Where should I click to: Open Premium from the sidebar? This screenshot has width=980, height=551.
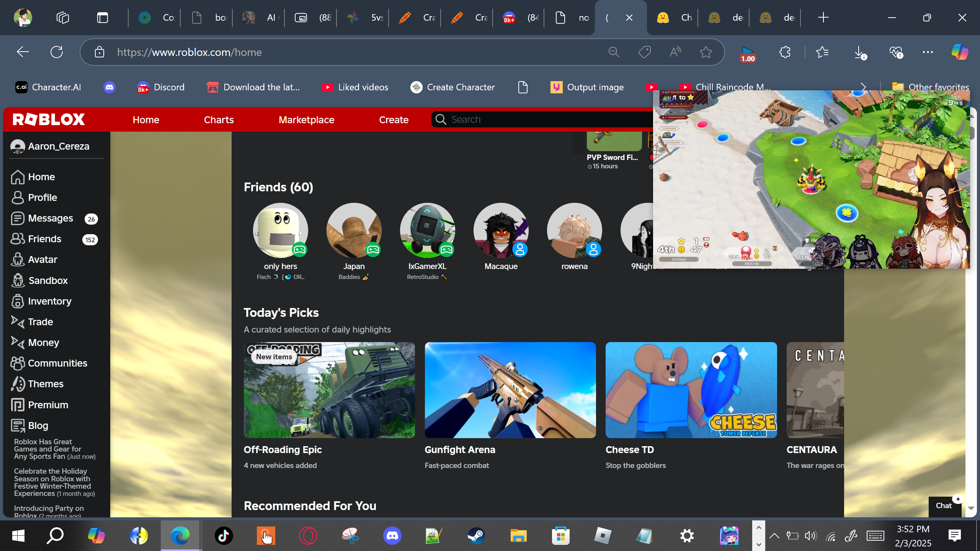click(x=40, y=405)
